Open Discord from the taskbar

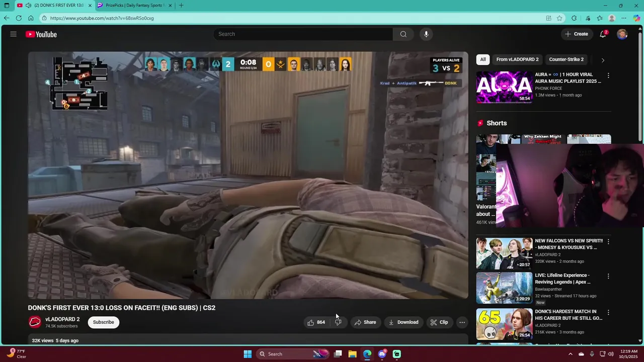(x=382, y=354)
